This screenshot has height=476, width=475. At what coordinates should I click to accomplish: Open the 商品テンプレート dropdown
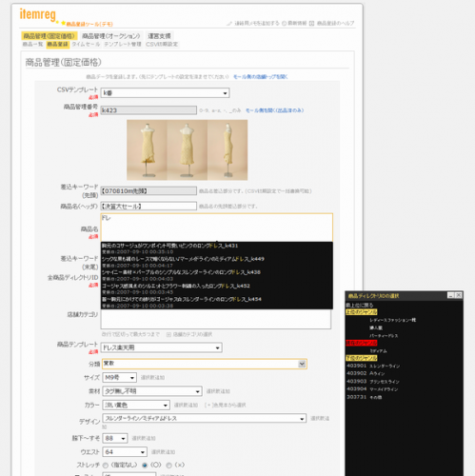pyautogui.click(x=161, y=347)
